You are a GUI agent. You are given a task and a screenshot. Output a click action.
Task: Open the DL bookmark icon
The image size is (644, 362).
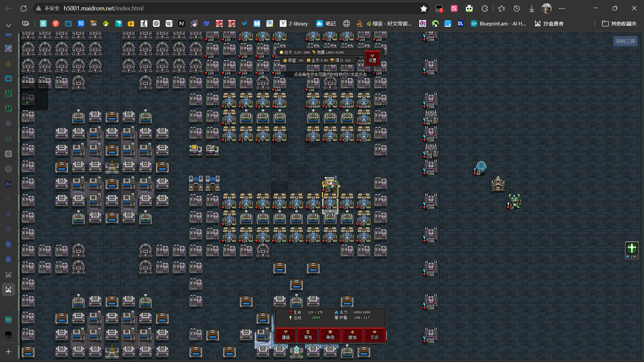pos(461,23)
